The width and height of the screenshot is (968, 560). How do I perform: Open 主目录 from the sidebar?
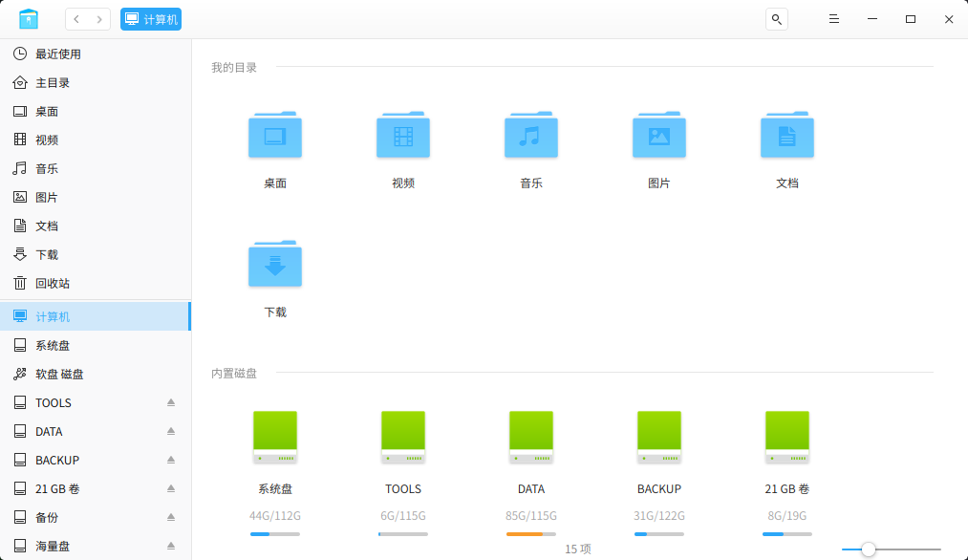(x=53, y=83)
